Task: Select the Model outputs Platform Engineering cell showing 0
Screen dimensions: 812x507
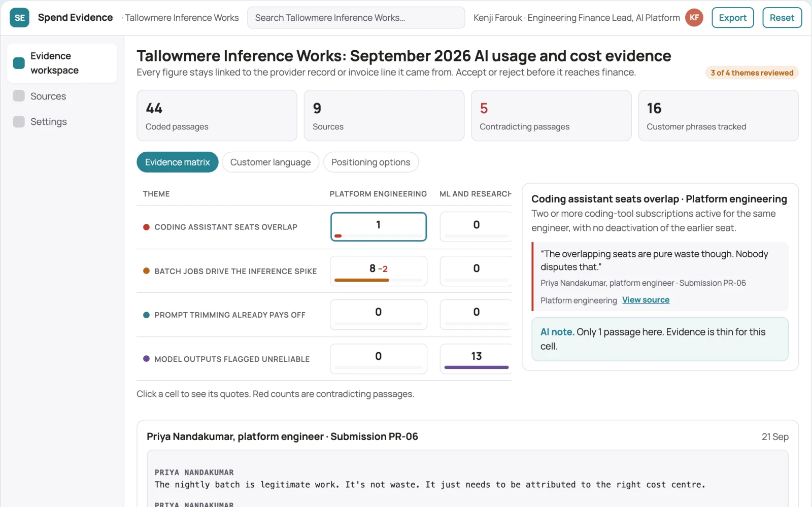Action: click(378, 359)
